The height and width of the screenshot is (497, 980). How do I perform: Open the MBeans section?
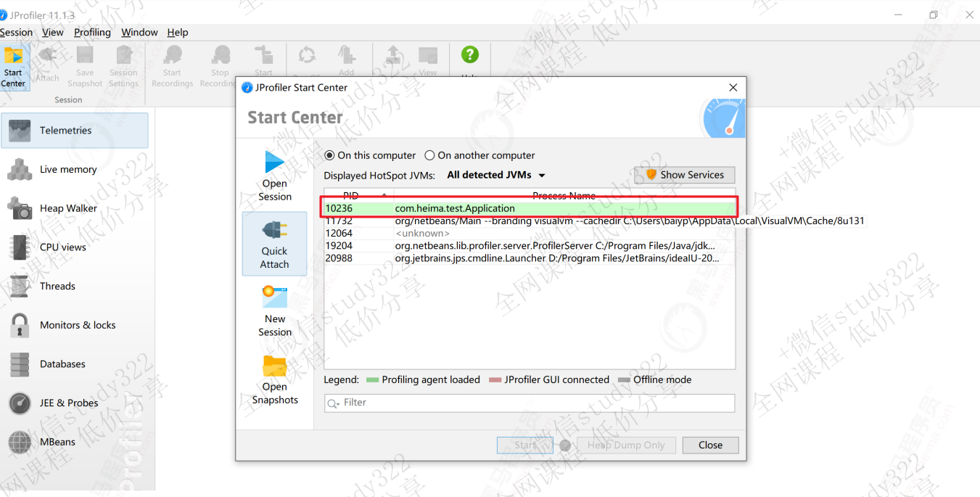point(75,442)
